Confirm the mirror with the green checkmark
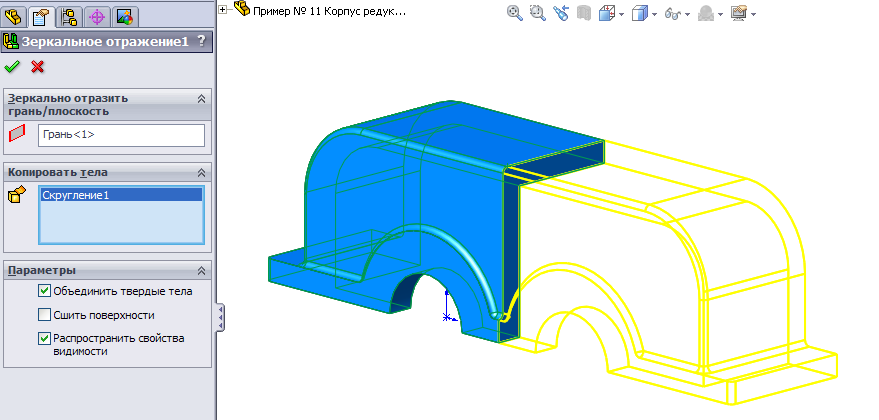879x420 pixels. pos(11,67)
